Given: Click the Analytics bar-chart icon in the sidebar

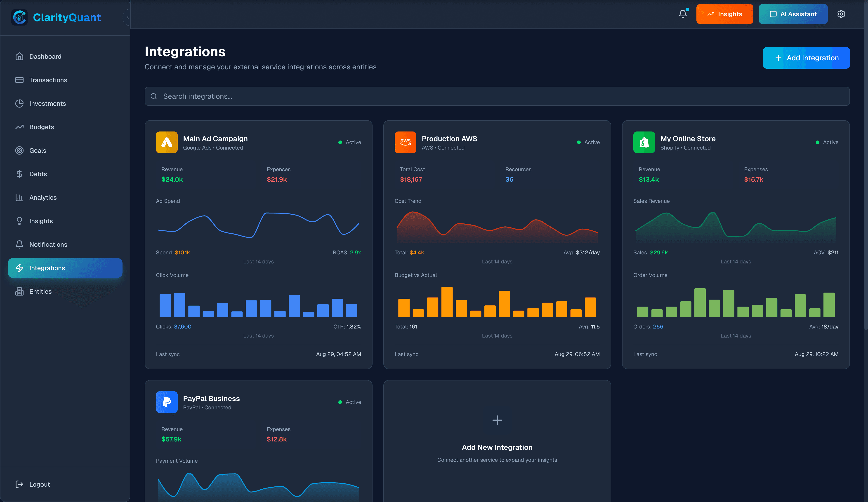Looking at the screenshot, I should [x=20, y=197].
